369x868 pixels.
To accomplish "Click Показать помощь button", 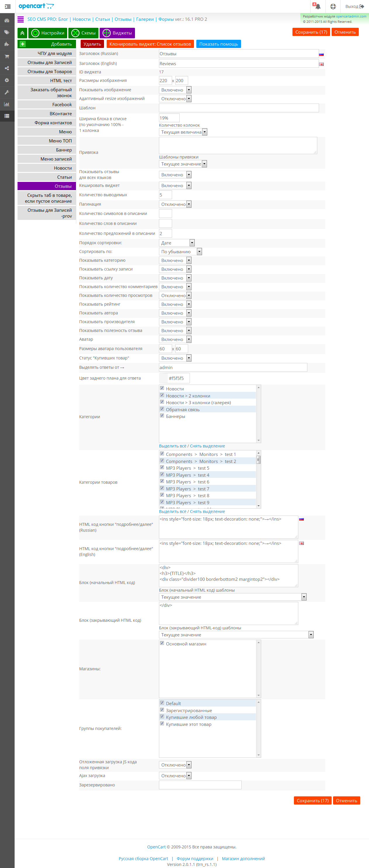I will [x=219, y=44].
